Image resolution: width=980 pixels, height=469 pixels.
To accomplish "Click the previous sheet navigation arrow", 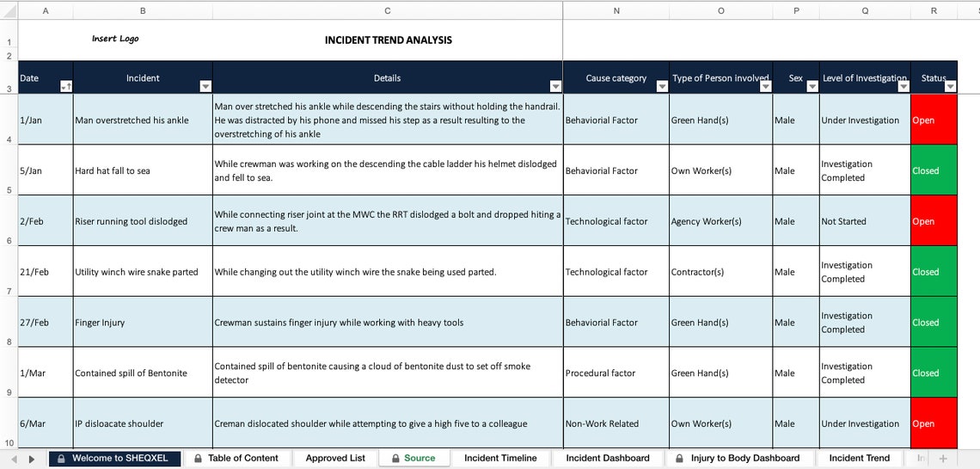I will tap(14, 459).
